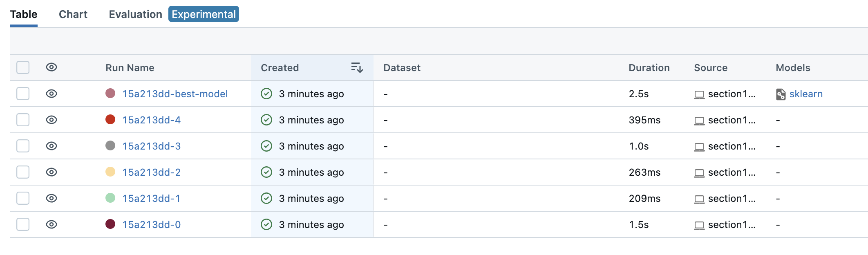868x255 pixels.
Task: Toggle the select-all runs checkbox in header
Action: tap(23, 67)
